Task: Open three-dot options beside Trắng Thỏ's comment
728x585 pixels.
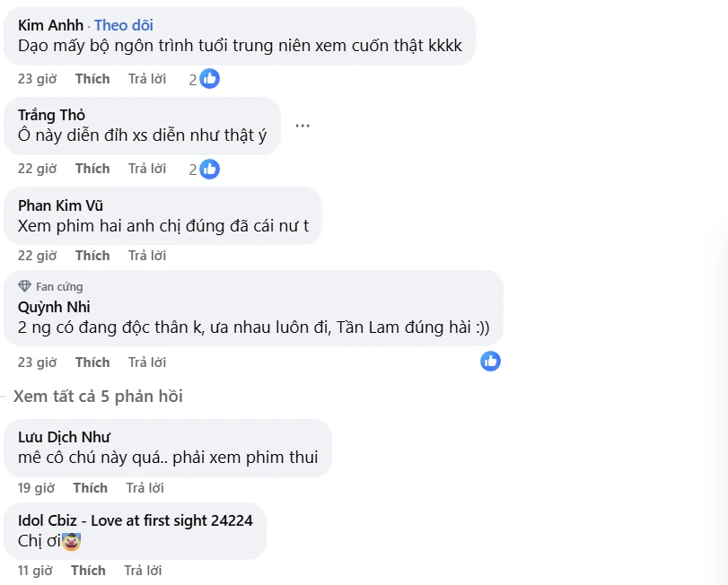Action: click(x=303, y=126)
